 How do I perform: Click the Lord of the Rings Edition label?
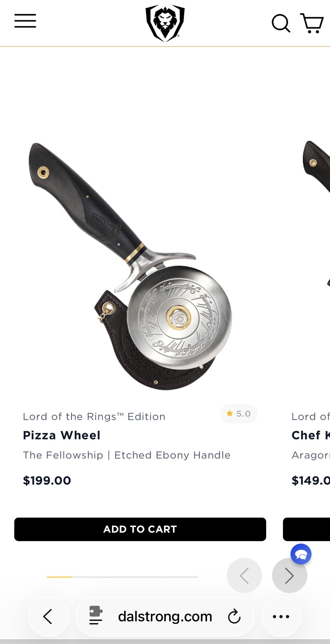click(94, 417)
